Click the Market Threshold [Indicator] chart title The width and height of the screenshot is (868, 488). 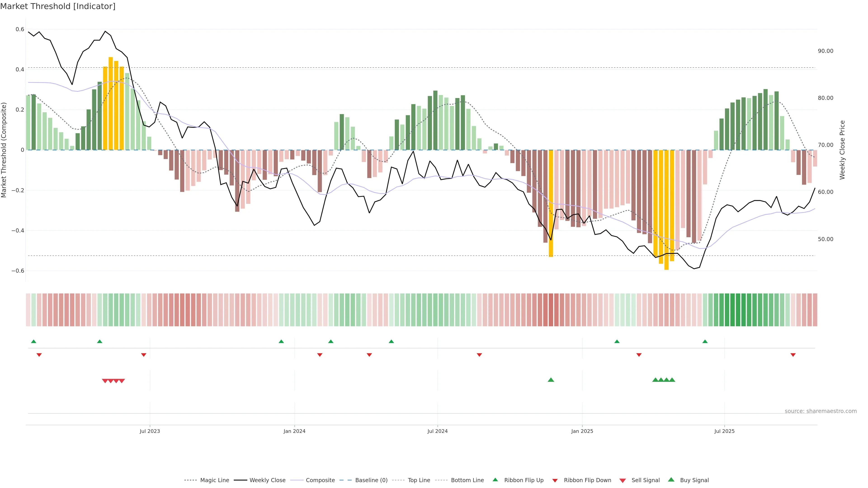(58, 6)
